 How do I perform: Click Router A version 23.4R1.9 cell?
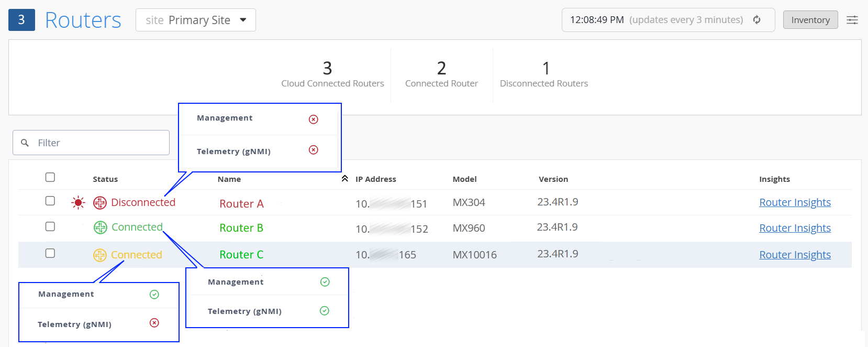[558, 202]
